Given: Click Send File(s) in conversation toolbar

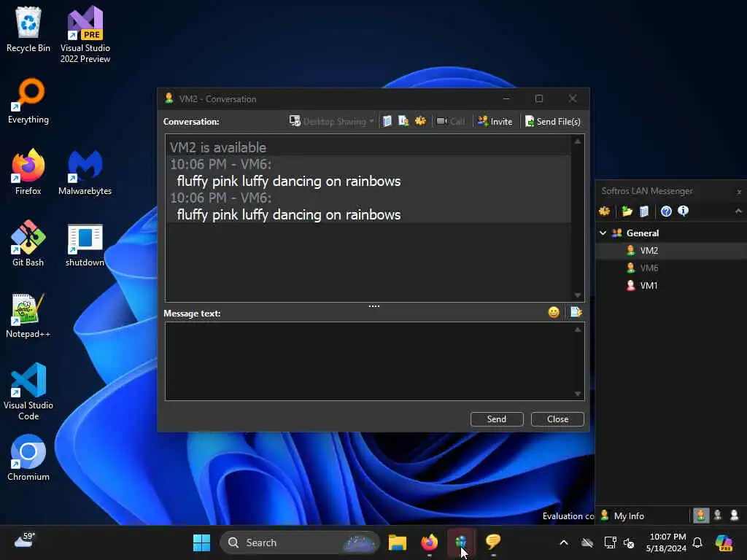Looking at the screenshot, I should (553, 122).
